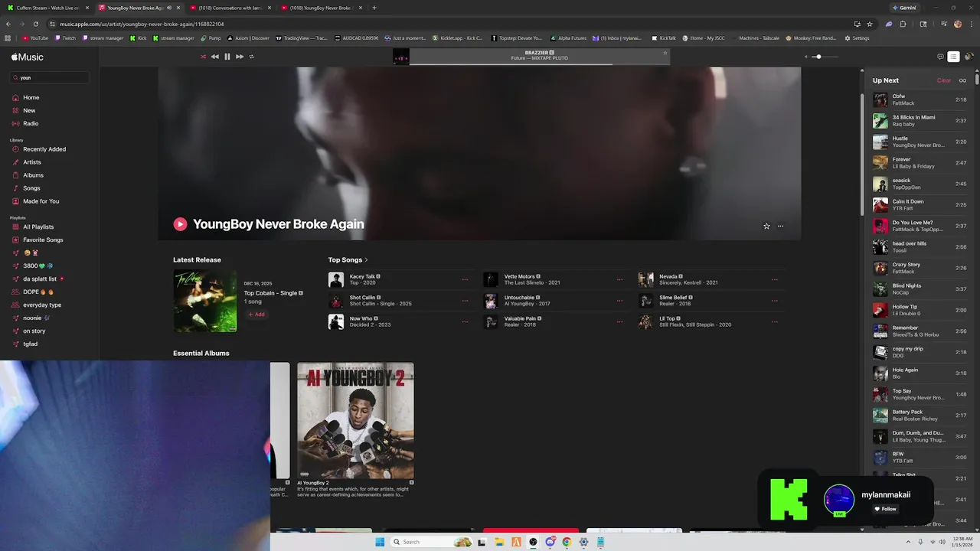The width and height of the screenshot is (980, 551).
Task: Open the tgfad playlist
Action: click(x=31, y=344)
